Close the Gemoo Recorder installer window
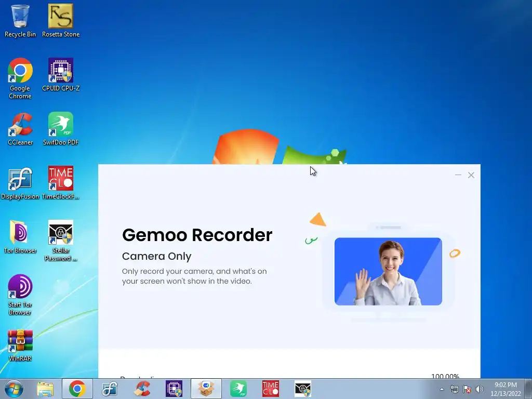This screenshot has height=399, width=532. point(471,175)
